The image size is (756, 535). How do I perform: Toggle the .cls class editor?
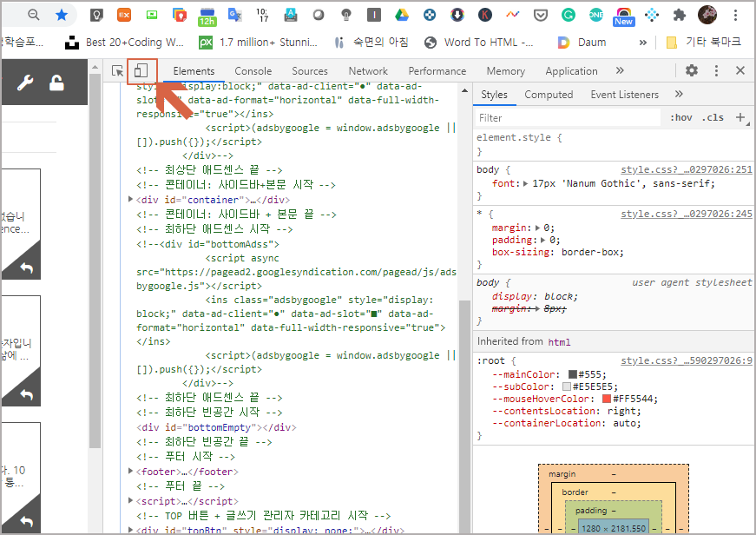pos(713,117)
